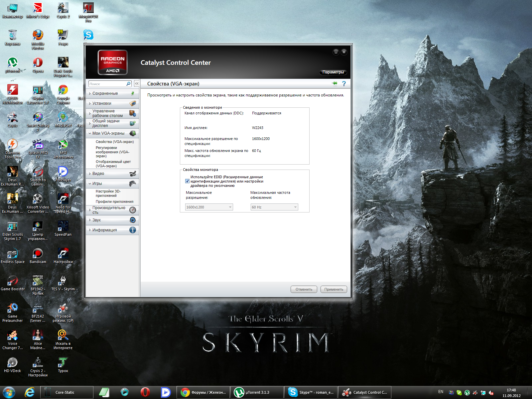Select MSI Afterburner desktop icon

coord(63,149)
